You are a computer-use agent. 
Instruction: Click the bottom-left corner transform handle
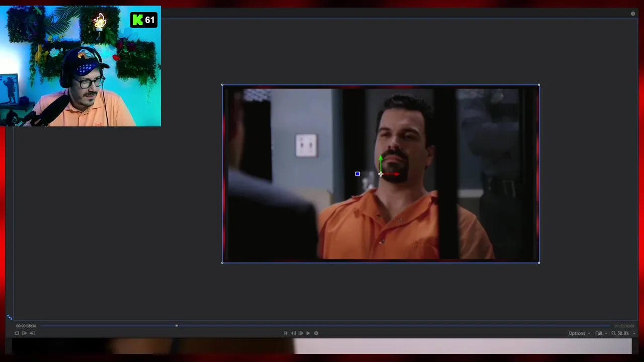(222, 262)
